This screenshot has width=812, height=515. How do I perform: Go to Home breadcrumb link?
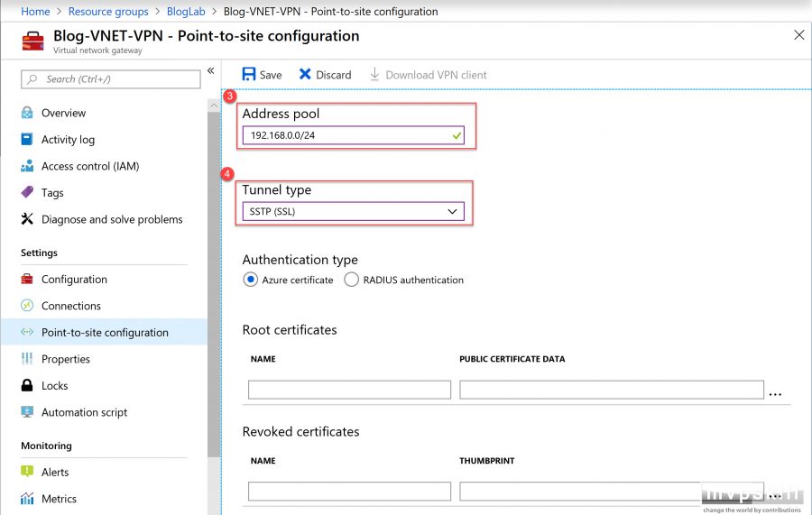[35, 11]
